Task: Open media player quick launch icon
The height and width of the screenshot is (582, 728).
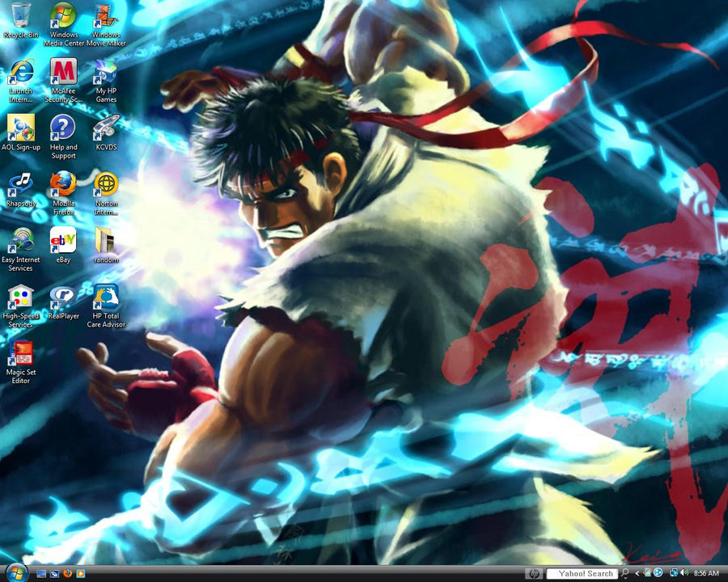Action: point(80,574)
